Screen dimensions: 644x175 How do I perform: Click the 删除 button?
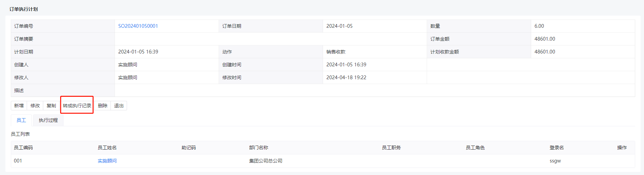click(103, 106)
